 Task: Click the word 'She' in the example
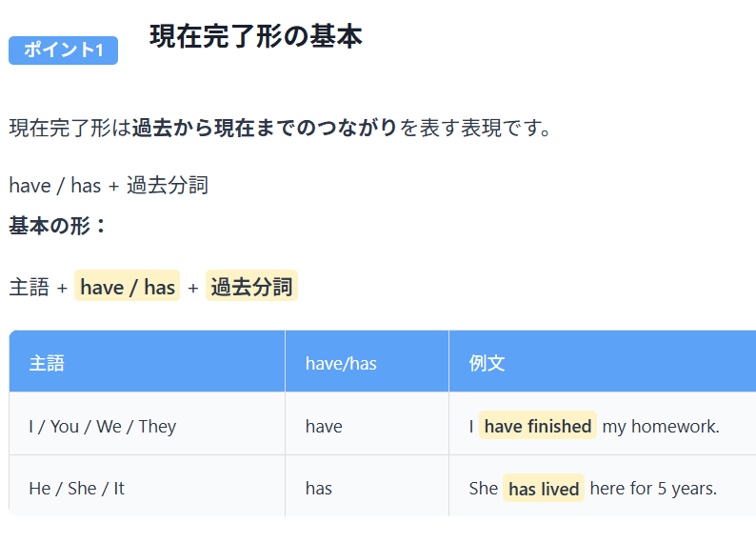(484, 489)
